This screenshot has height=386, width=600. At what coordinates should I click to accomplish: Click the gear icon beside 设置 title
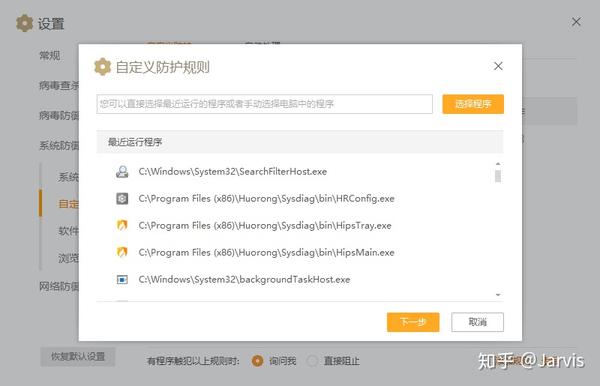tap(24, 23)
